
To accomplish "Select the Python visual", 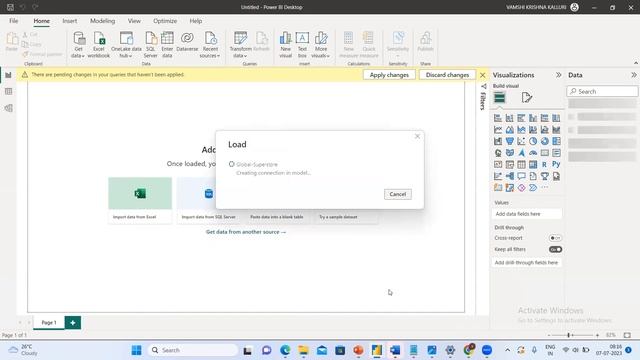I will pos(556,164).
